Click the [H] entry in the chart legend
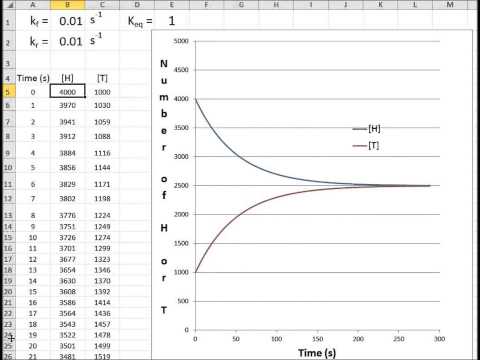Viewport: 480px width, 360px height. [x=366, y=129]
